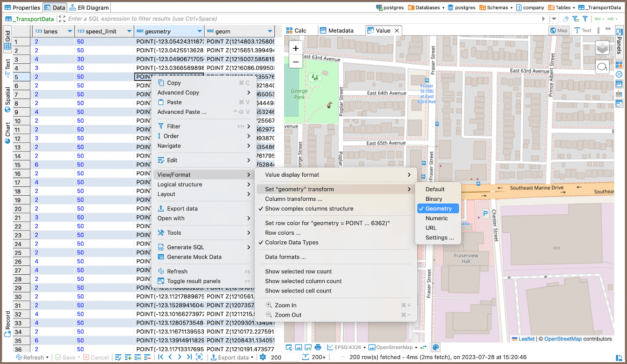Choose Export data from context menu
Screen dimensions: 627x364
pos(182,209)
